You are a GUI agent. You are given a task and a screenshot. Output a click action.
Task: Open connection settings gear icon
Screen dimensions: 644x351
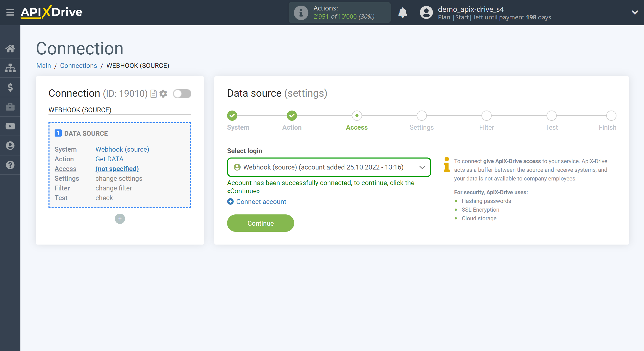click(x=163, y=94)
